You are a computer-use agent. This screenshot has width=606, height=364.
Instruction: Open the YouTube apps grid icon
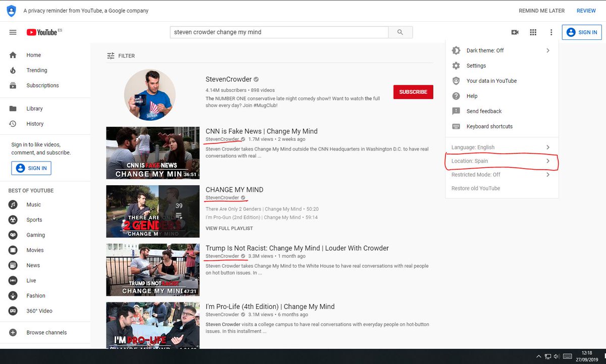pyautogui.click(x=533, y=32)
